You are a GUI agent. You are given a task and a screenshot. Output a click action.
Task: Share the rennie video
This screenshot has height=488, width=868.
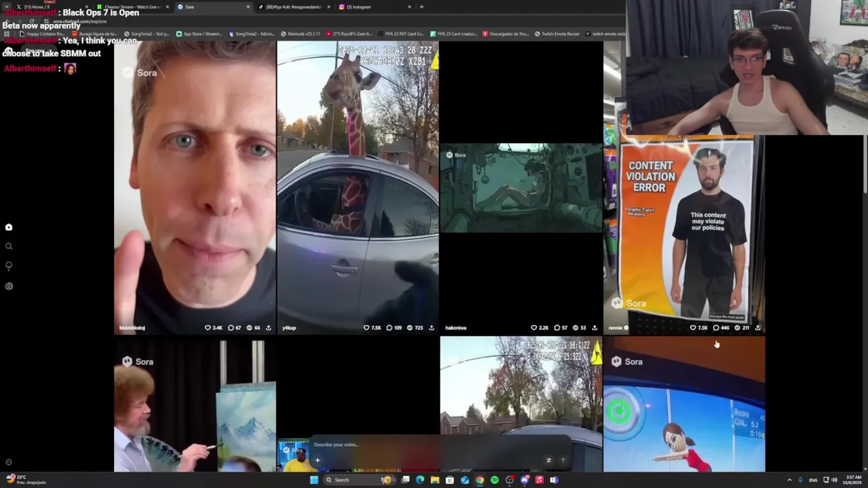coord(757,328)
